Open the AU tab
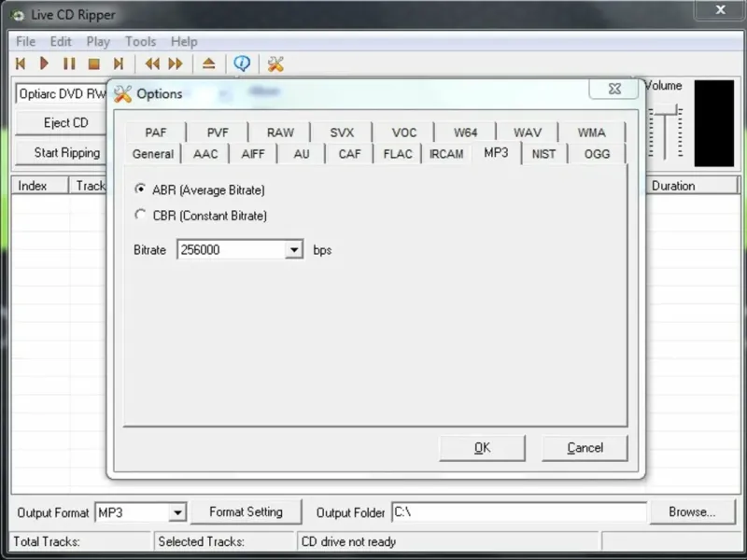The image size is (747, 560). coord(302,154)
